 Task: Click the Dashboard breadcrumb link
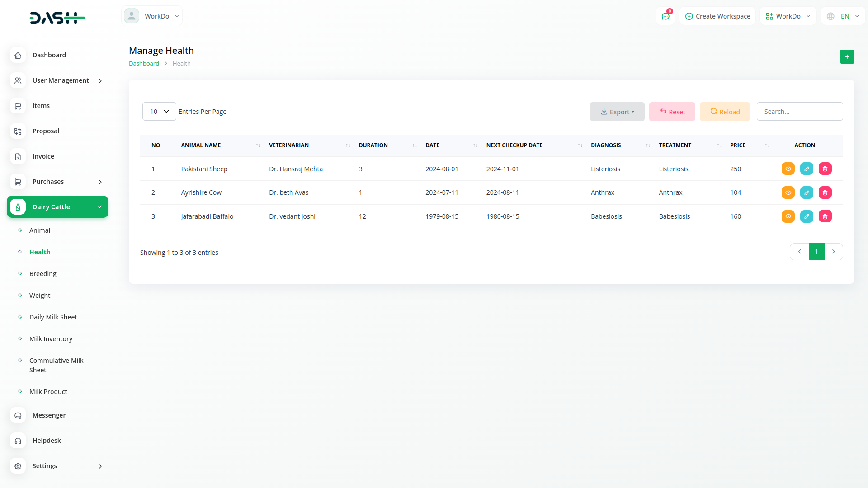click(144, 63)
